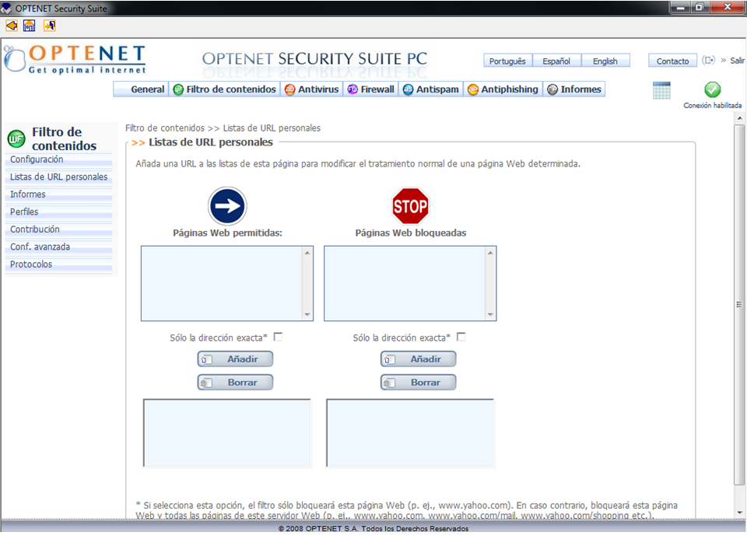Click the calendar grid icon
Image resolution: width=747 pixels, height=560 pixels.
pyautogui.click(x=661, y=90)
